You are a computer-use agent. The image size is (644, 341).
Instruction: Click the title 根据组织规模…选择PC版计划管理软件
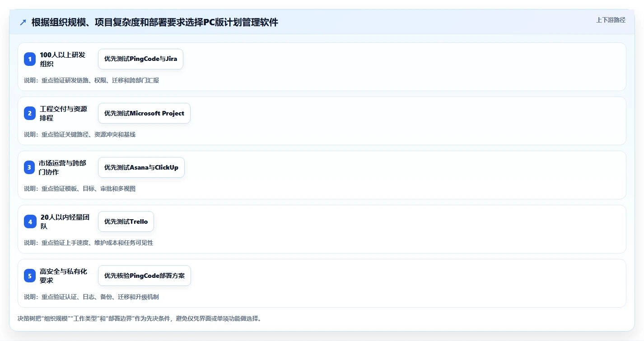click(155, 23)
